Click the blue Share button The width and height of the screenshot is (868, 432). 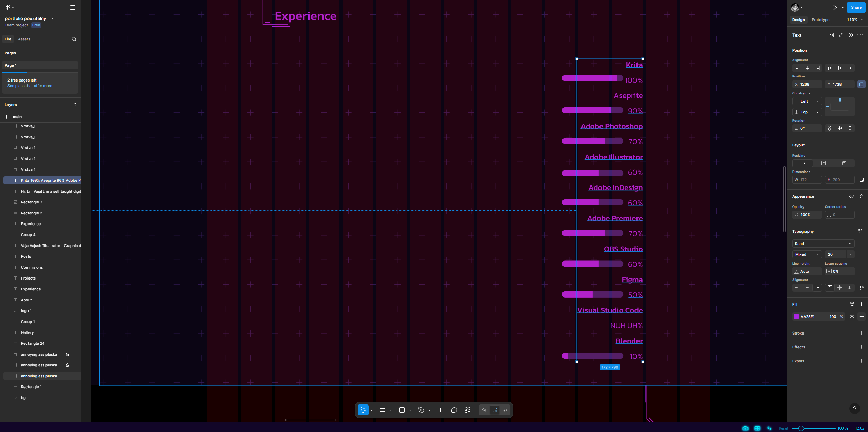856,7
